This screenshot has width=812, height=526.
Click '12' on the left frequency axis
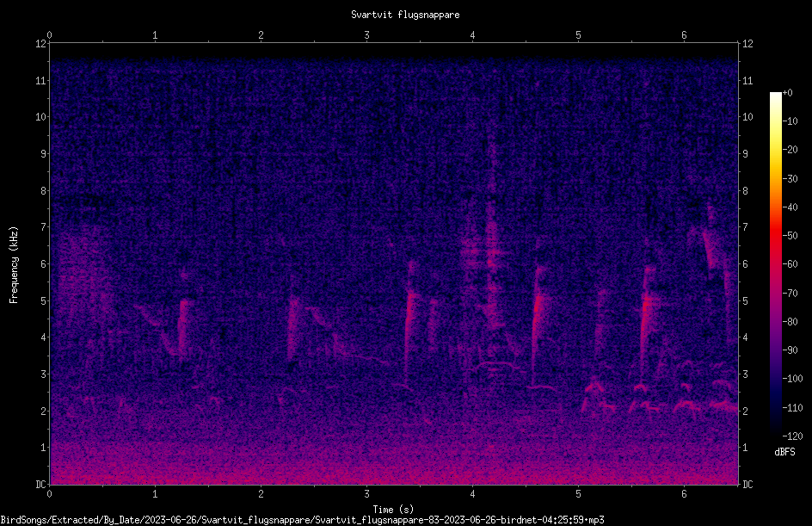point(40,44)
